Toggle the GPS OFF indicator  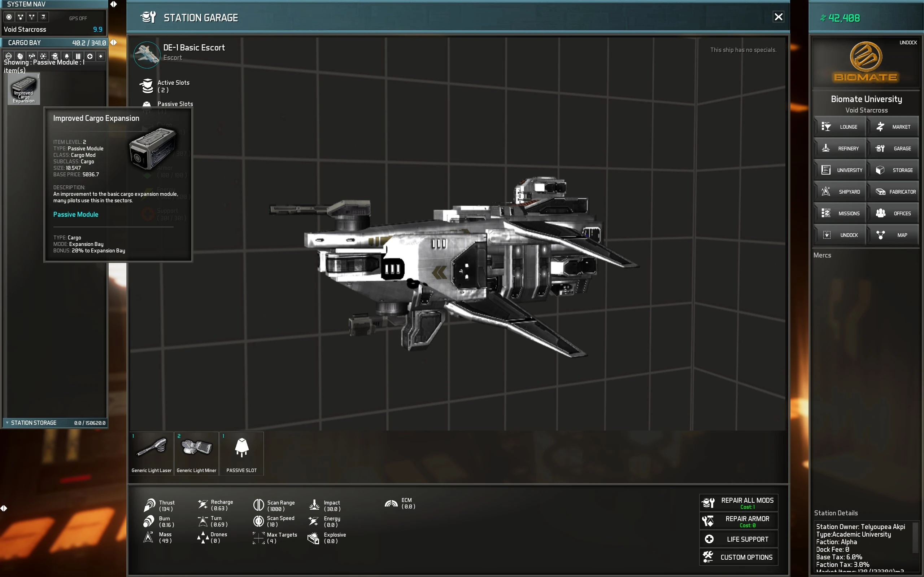point(78,18)
